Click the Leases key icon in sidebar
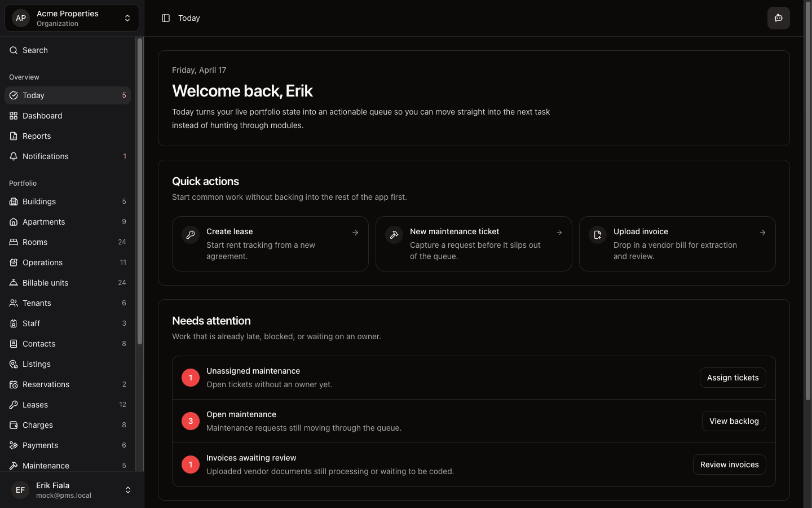The image size is (812, 508). pyautogui.click(x=14, y=405)
